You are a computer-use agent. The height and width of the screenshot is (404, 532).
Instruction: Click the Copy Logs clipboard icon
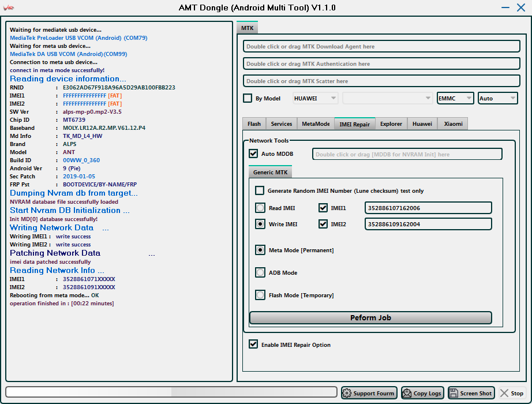407,393
